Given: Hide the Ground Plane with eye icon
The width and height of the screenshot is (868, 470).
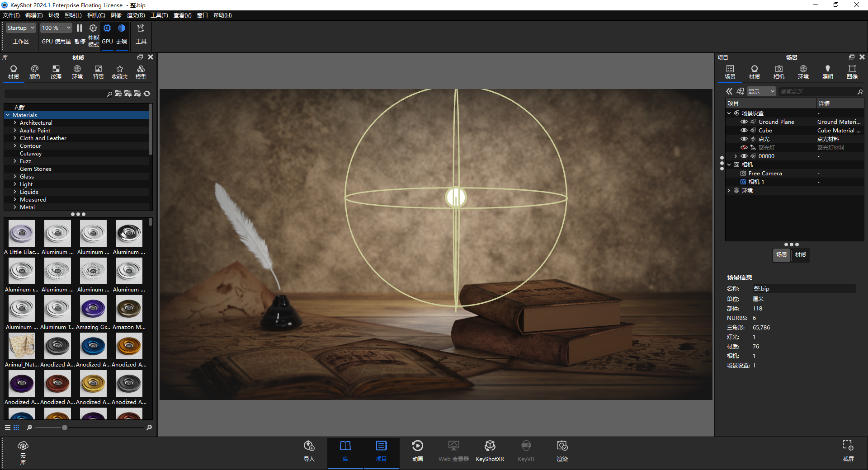Looking at the screenshot, I should click(x=744, y=122).
